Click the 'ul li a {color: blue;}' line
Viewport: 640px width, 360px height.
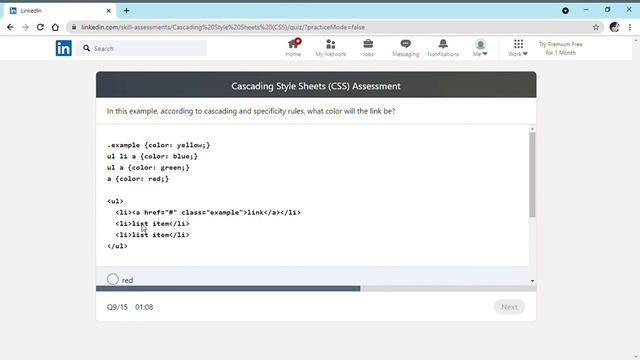tap(153, 156)
